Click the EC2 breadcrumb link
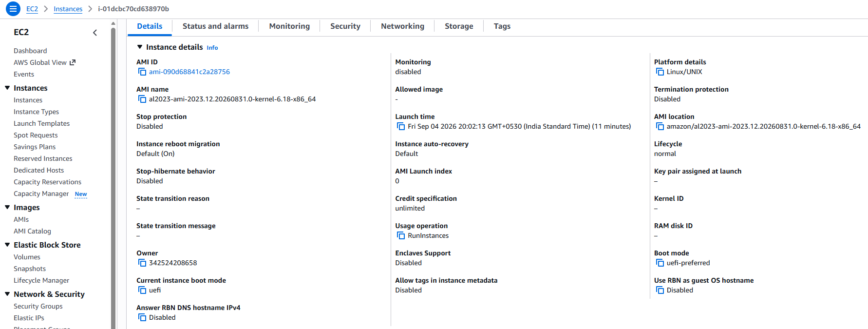The height and width of the screenshot is (329, 868). point(32,9)
